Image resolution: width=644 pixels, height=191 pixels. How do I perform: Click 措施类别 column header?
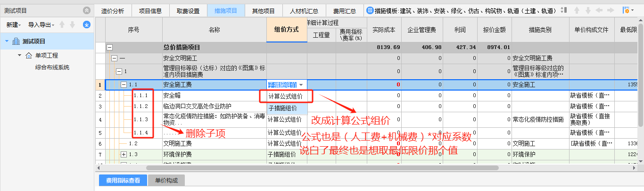[540, 29]
